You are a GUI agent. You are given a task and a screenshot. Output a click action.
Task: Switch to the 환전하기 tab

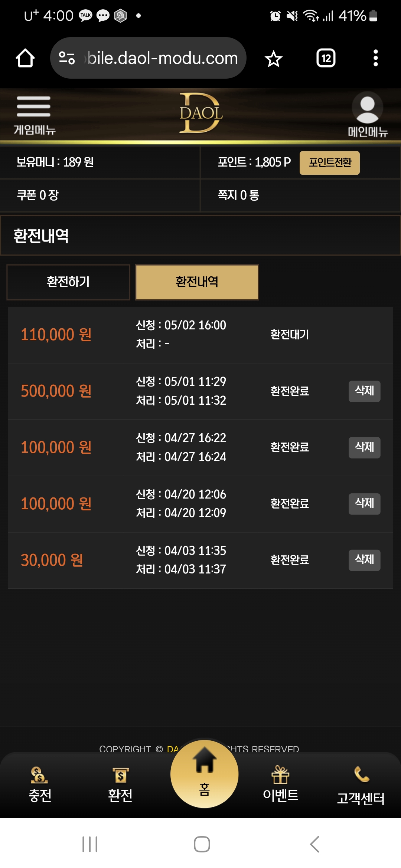(68, 282)
